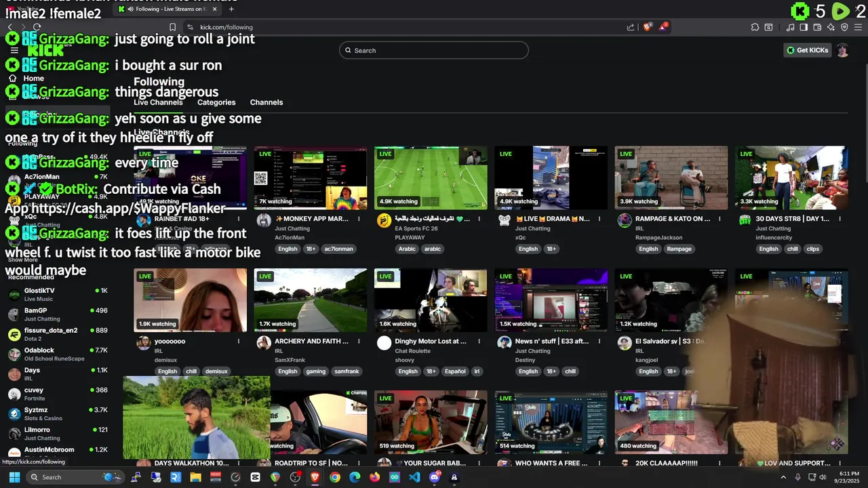This screenshot has width=868, height=488.
Task: Open Odablock recommended channel
Action: [58, 354]
